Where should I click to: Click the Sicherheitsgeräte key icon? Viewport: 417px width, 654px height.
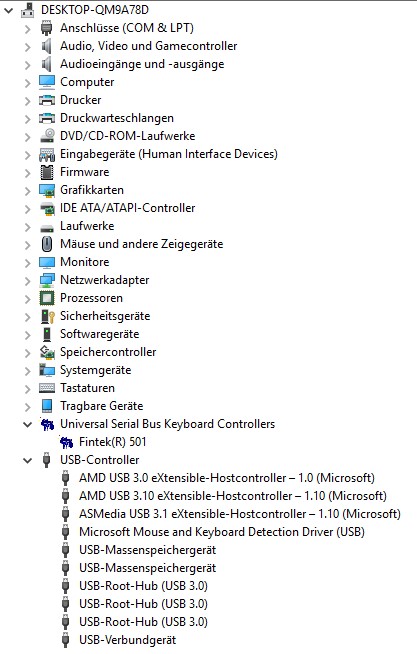tap(48, 316)
